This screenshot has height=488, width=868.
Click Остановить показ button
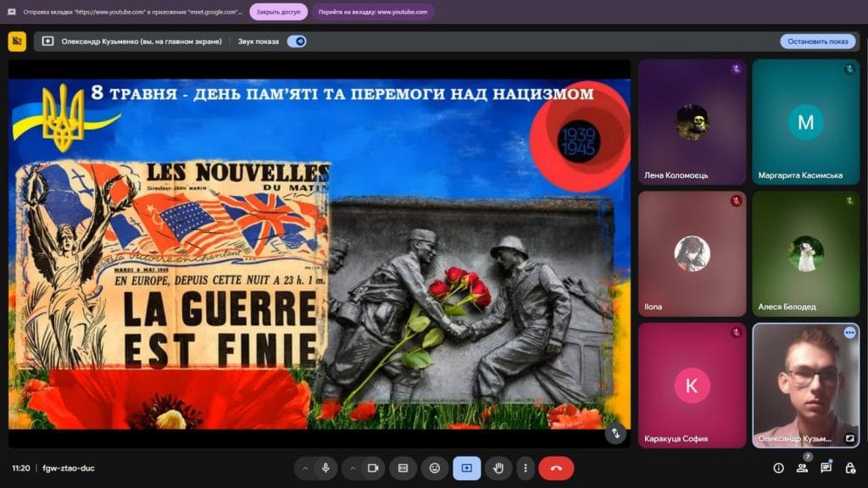pyautogui.click(x=818, y=42)
